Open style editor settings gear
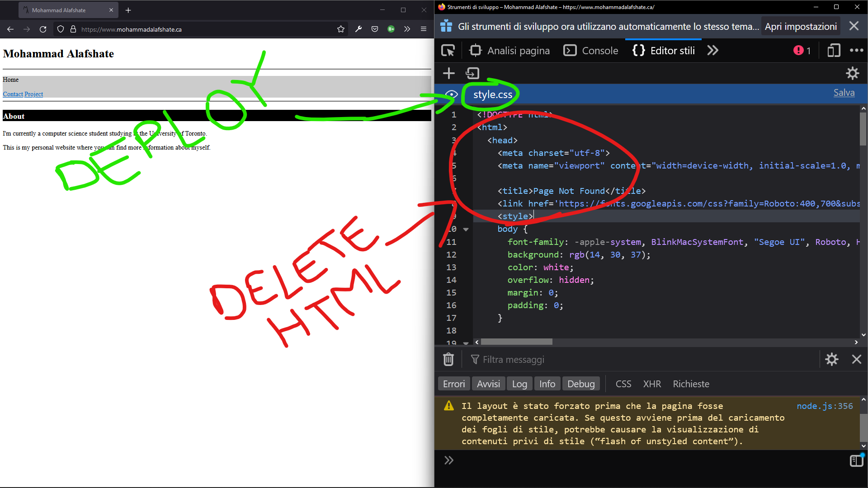 (x=852, y=73)
